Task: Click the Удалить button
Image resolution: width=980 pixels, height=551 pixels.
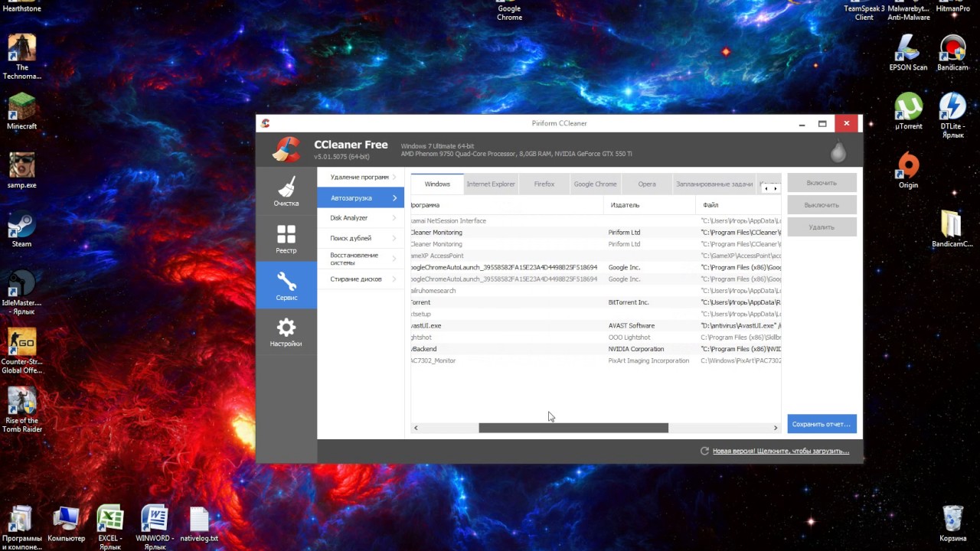Action: (x=822, y=227)
